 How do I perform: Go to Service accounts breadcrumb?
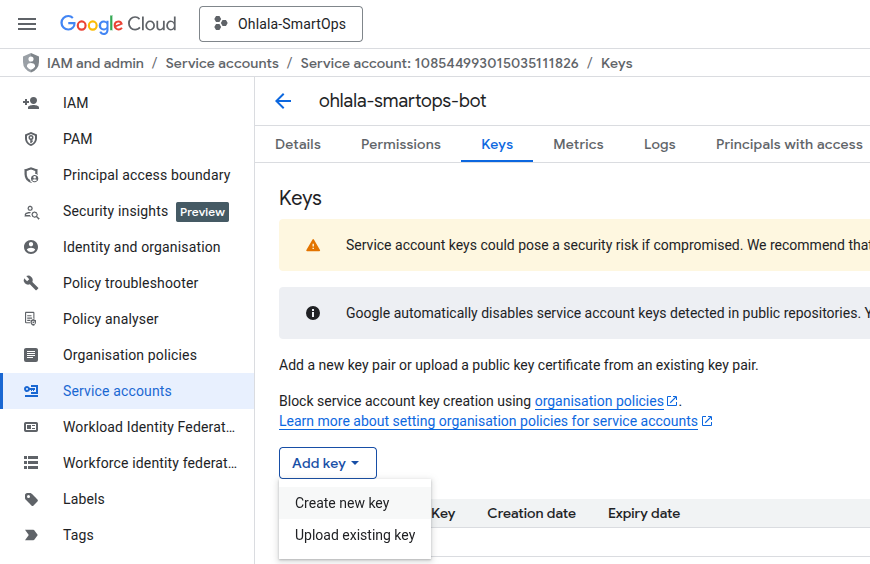[x=222, y=63]
